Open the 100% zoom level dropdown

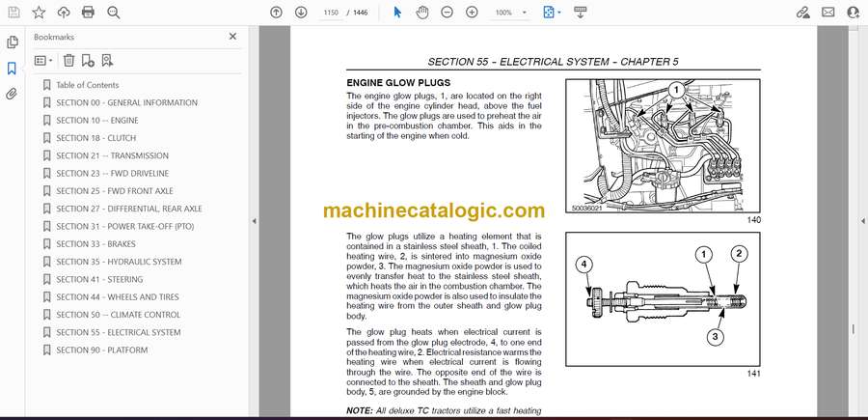click(511, 13)
